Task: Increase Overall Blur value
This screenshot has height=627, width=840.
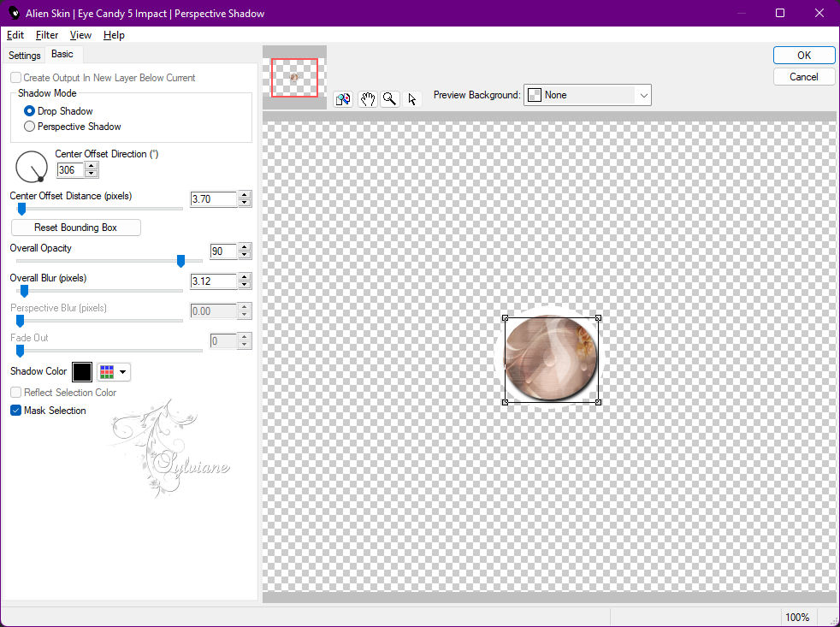Action: [x=245, y=277]
